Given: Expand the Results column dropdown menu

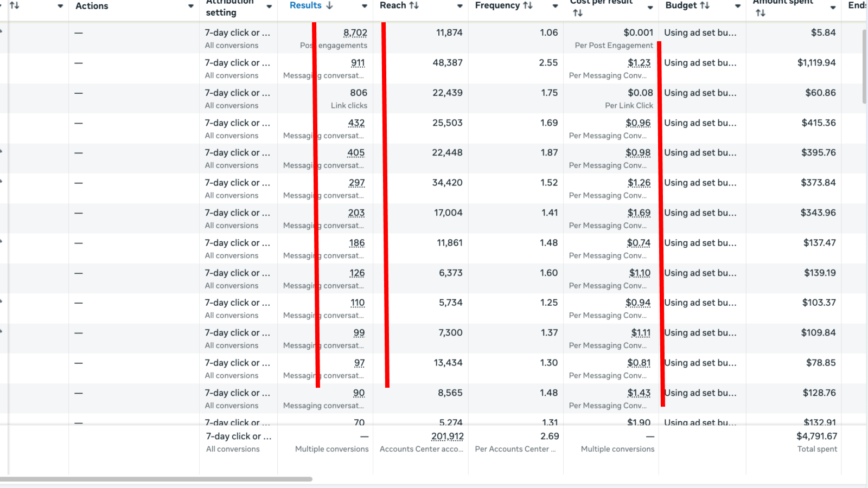Looking at the screenshot, I should click(x=365, y=6).
